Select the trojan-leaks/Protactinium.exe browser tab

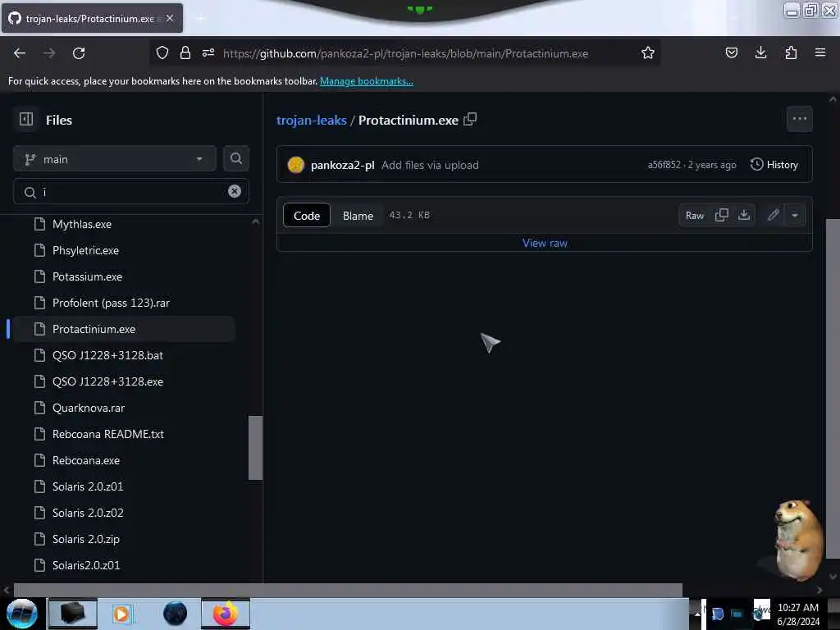(x=92, y=18)
